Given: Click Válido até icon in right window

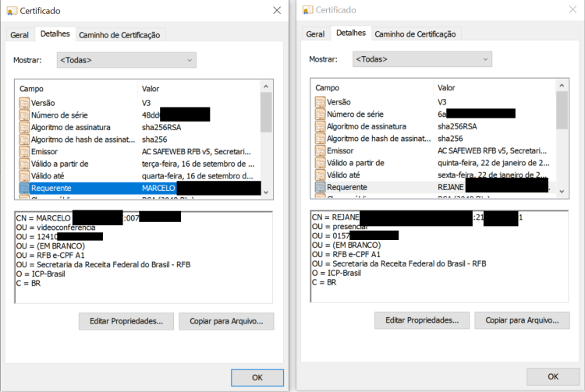Looking at the screenshot, I should coord(320,175).
